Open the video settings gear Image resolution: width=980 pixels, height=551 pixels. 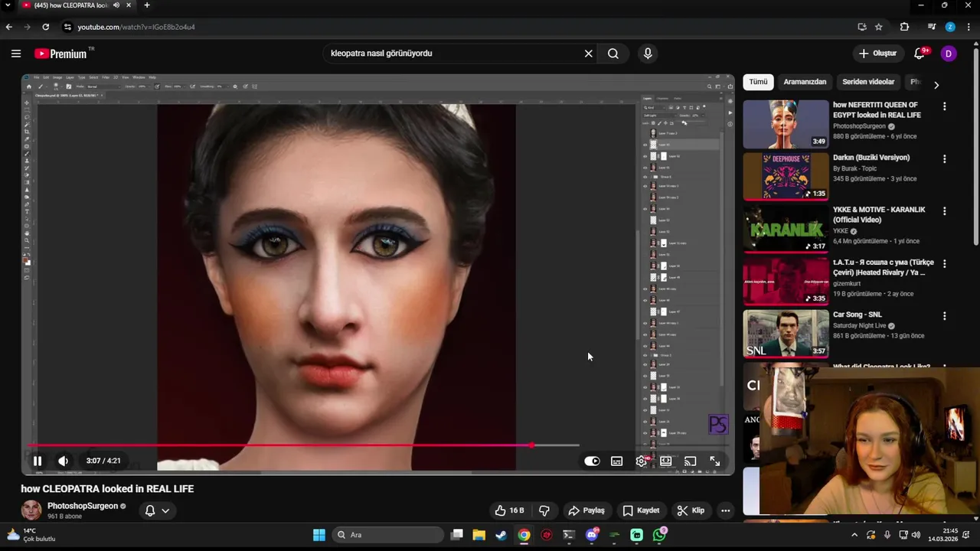(x=642, y=461)
